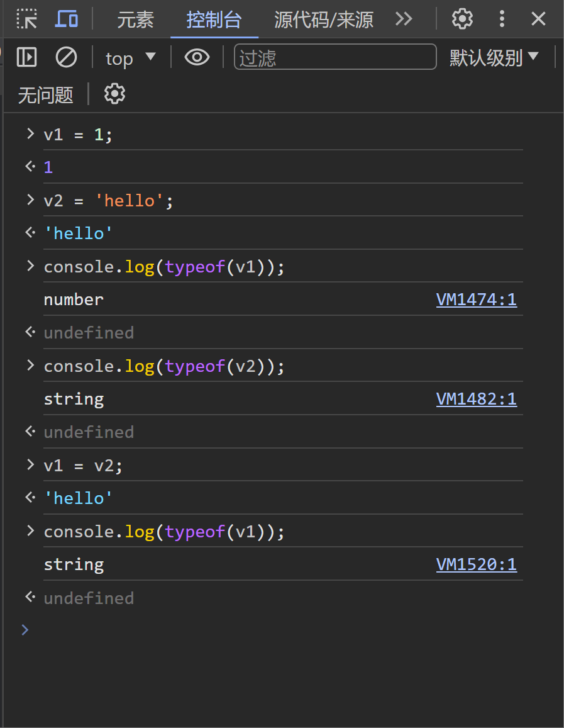Viewport: 564px width, 728px height.
Task: Open the 默认级别 log level filter
Action: [x=495, y=57]
